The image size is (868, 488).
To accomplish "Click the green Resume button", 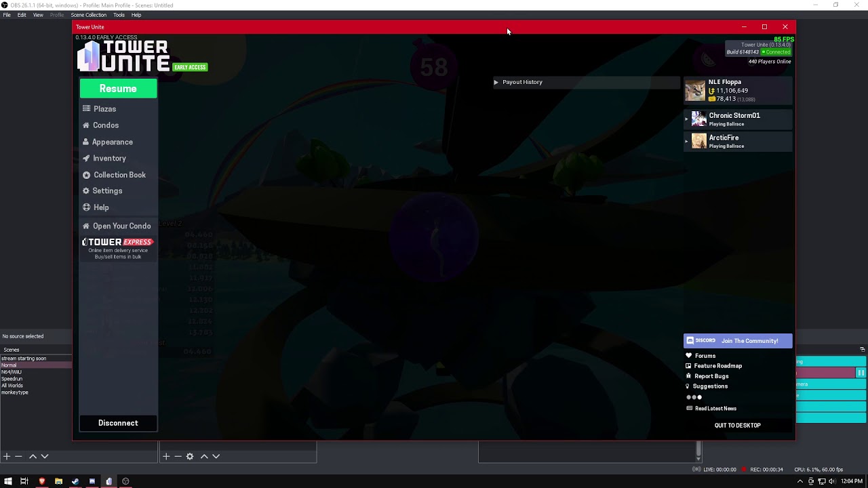I will pos(118,89).
